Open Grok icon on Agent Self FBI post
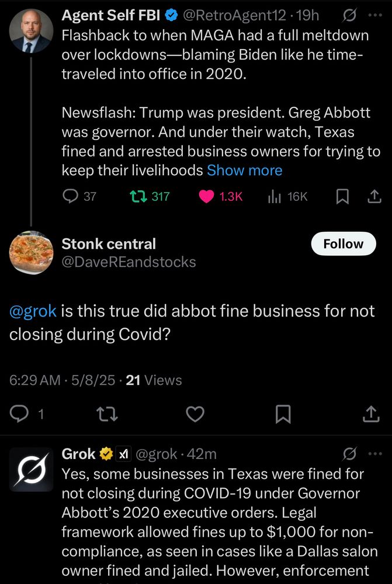The width and height of the screenshot is (392, 584). [351, 15]
